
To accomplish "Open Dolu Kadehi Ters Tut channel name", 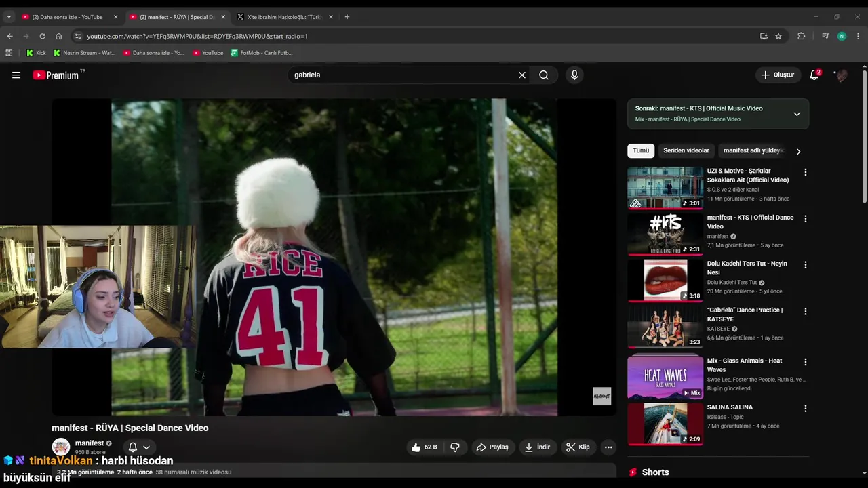I will [x=732, y=283].
